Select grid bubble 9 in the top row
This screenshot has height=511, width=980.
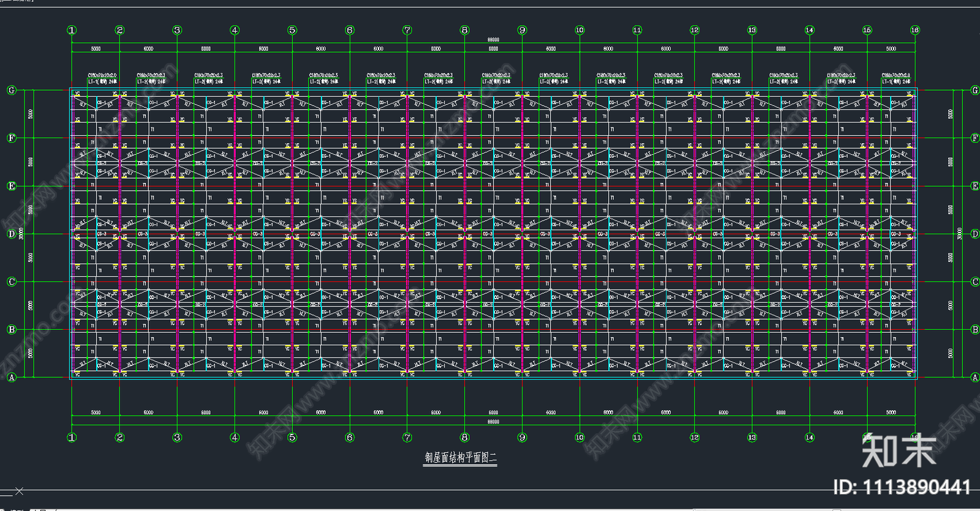(x=522, y=30)
